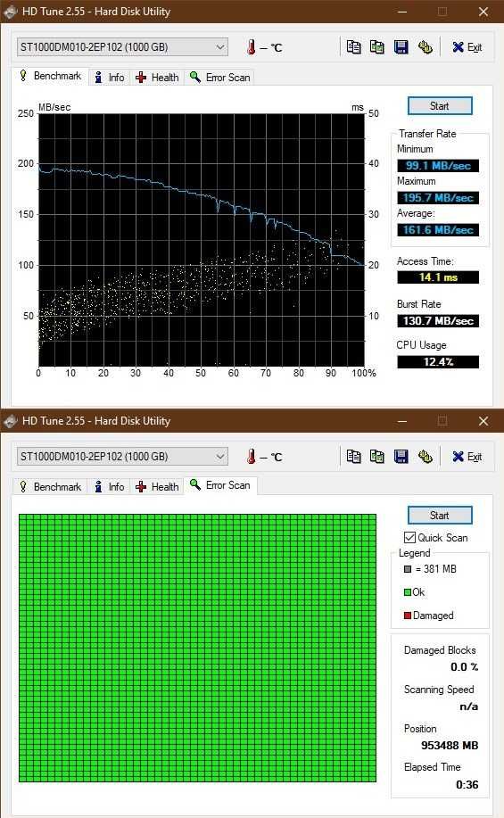Uncheck the Quick Scan checkbox
The width and height of the screenshot is (504, 818).
point(410,537)
